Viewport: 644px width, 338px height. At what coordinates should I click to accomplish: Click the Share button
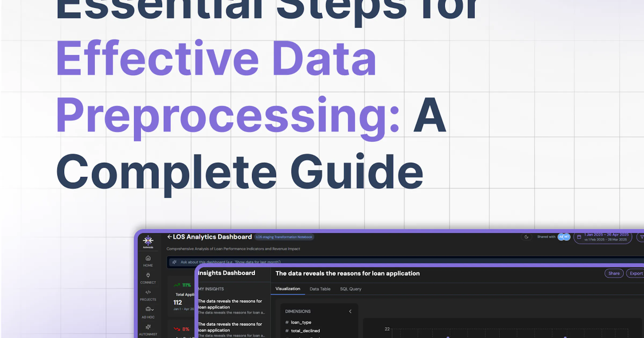[x=614, y=273]
